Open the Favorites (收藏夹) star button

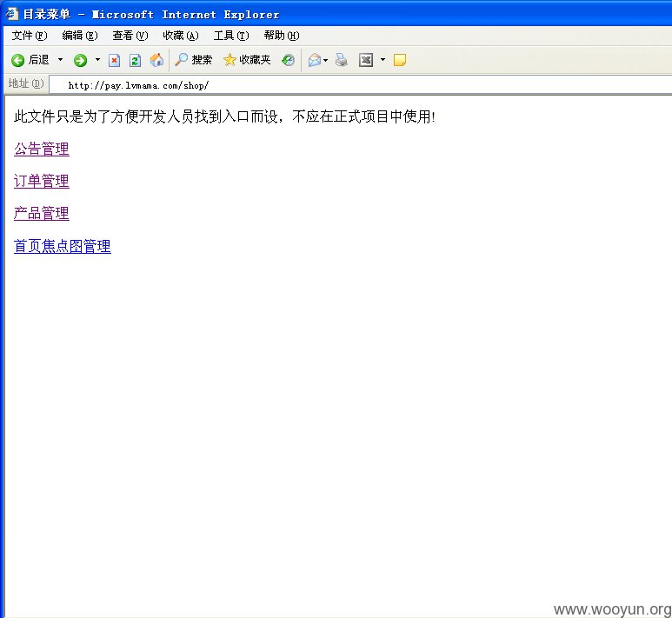247,60
